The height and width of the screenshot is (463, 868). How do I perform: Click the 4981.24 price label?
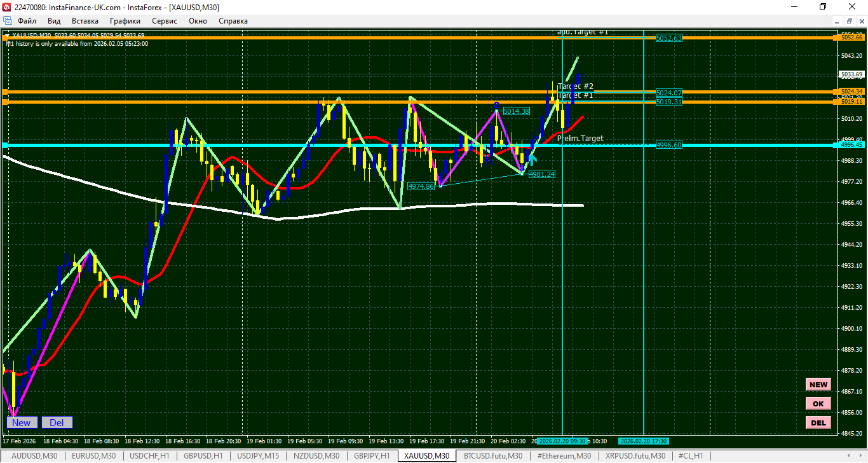(x=541, y=174)
